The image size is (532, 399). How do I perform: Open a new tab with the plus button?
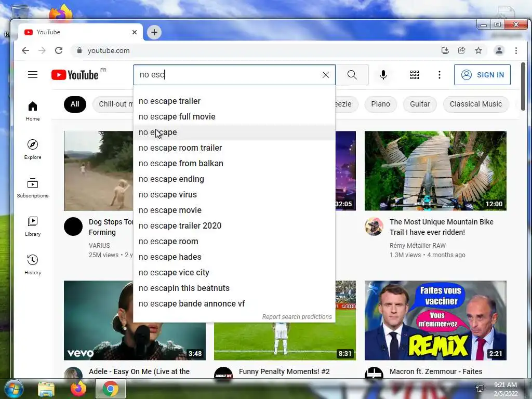(x=154, y=32)
